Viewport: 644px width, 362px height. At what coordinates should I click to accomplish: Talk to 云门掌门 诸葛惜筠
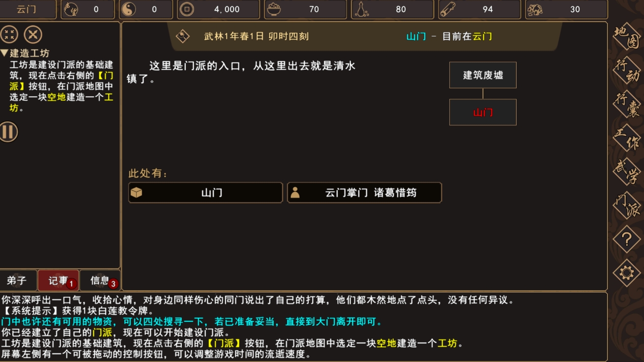click(364, 193)
